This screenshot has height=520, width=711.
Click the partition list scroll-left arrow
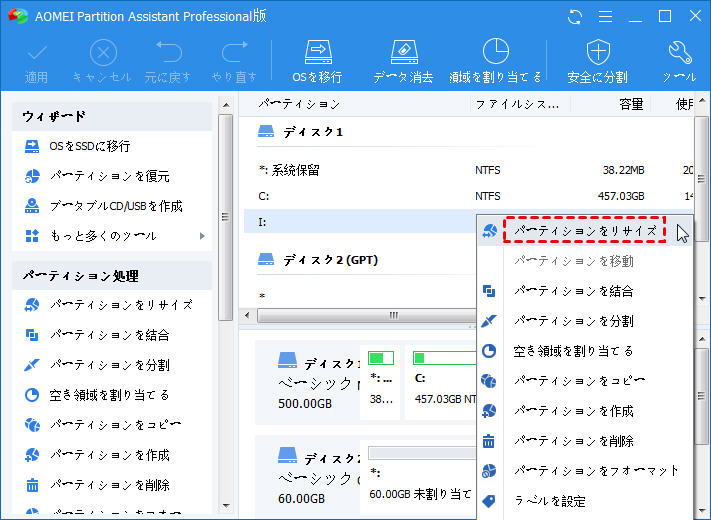[247, 315]
